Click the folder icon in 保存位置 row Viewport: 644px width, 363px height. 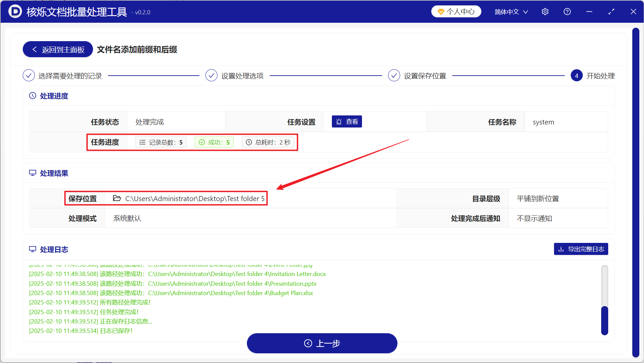117,198
